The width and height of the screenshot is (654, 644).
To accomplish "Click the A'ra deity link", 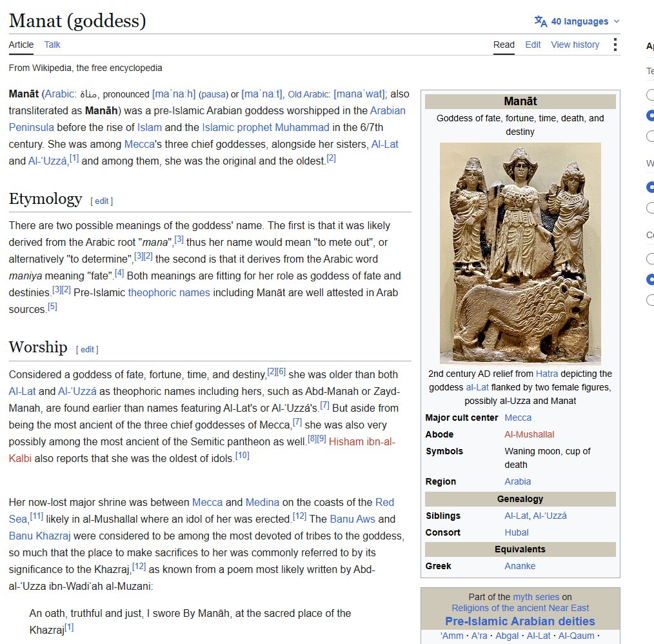I will [479, 636].
